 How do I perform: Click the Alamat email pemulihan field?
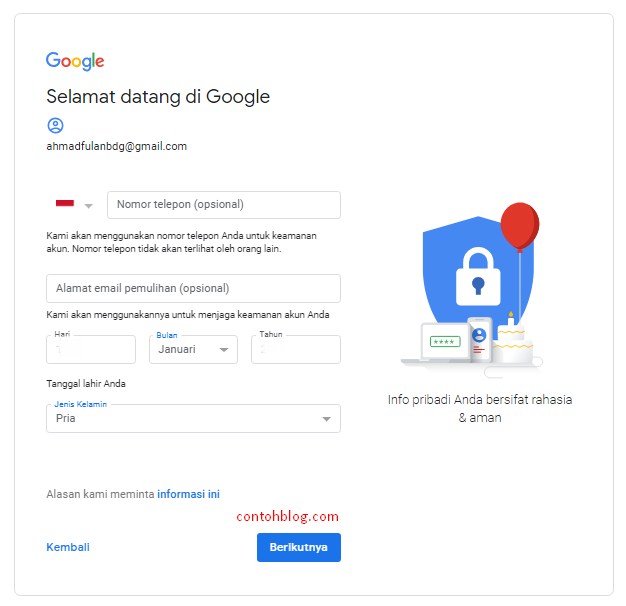click(x=193, y=288)
